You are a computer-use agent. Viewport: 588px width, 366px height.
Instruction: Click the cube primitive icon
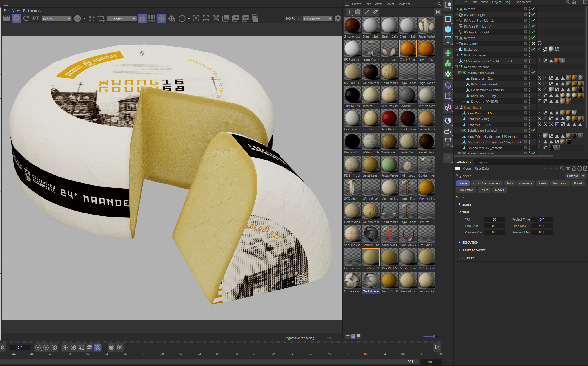[448, 29]
